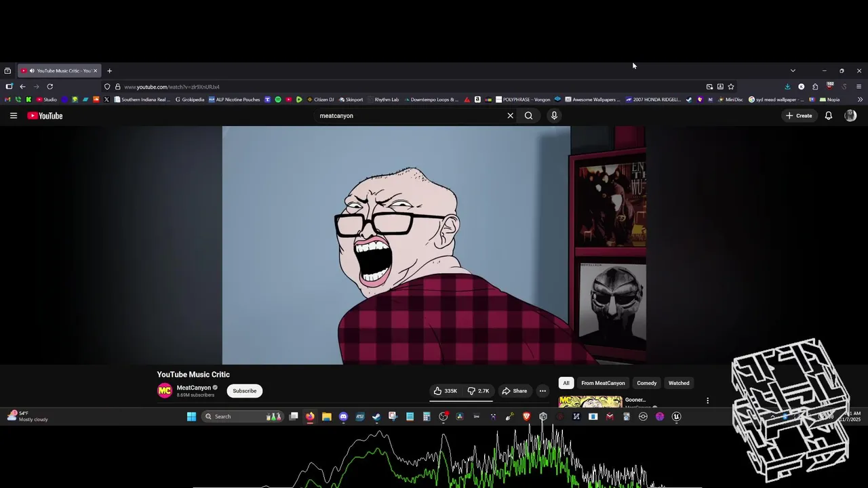Screen dimensions: 868x488
Task: Click the taskbar Search box
Action: [x=242, y=417]
